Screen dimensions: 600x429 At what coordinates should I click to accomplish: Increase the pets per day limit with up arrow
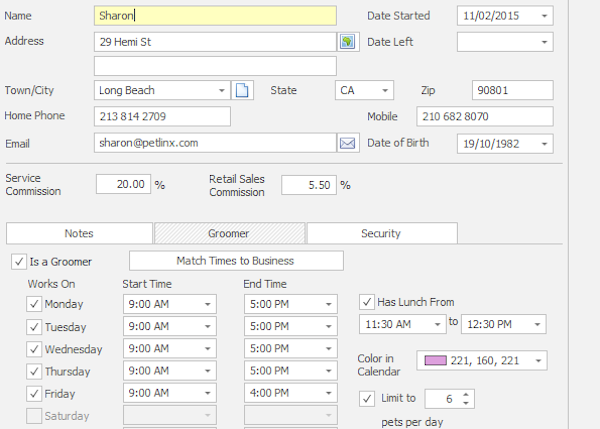pyautogui.click(x=465, y=395)
